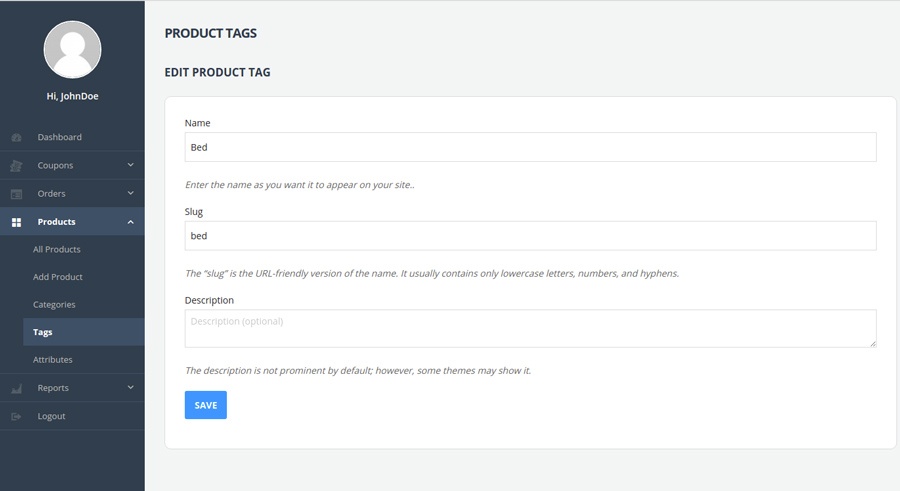900x491 pixels.
Task: Click the Orders list icon
Action: [x=16, y=194]
